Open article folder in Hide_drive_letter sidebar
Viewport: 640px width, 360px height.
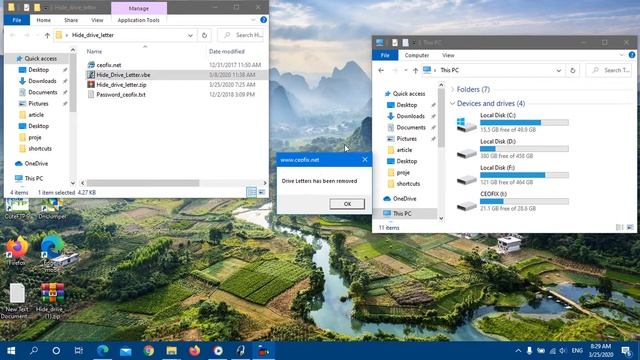tap(36, 115)
